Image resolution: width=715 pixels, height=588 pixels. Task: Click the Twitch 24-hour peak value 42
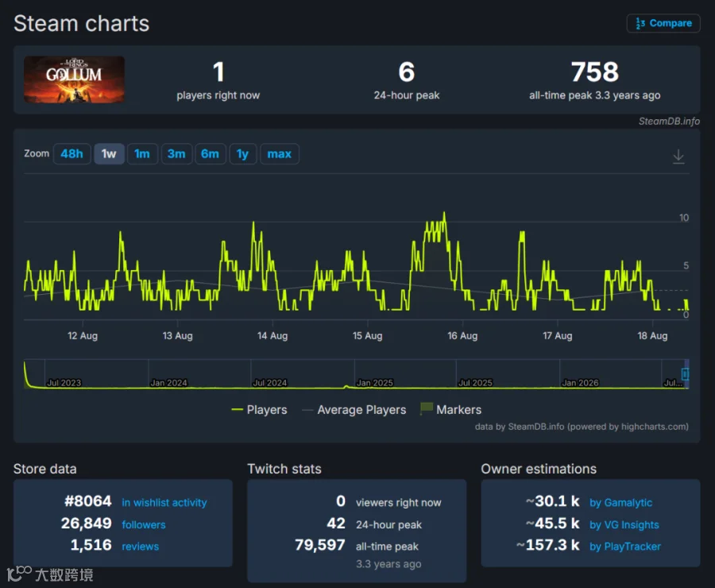[x=336, y=523]
